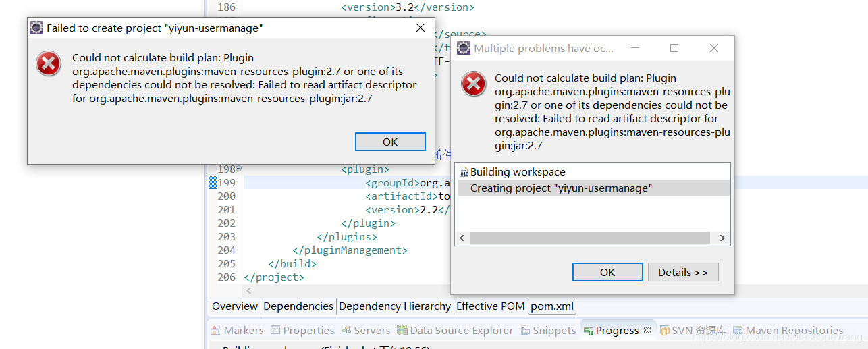Open the Markers view tab
The height and width of the screenshot is (349, 868).
coord(237,330)
